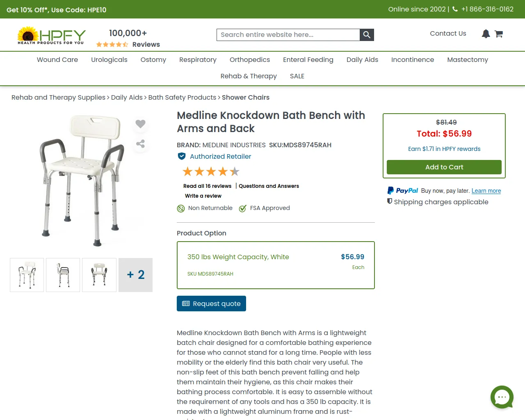Open Daily Aids navigation category

362,59
